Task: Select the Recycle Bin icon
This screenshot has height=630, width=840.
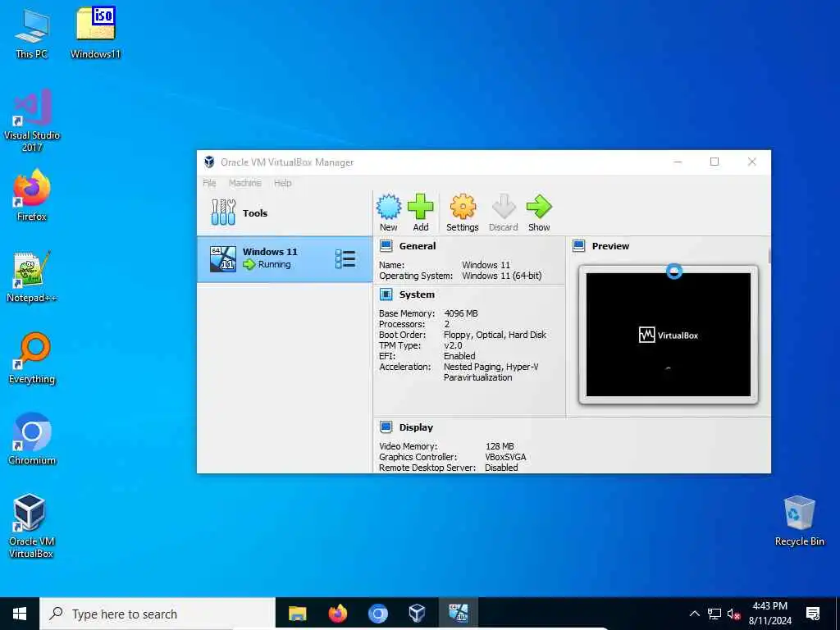Action: 799,521
